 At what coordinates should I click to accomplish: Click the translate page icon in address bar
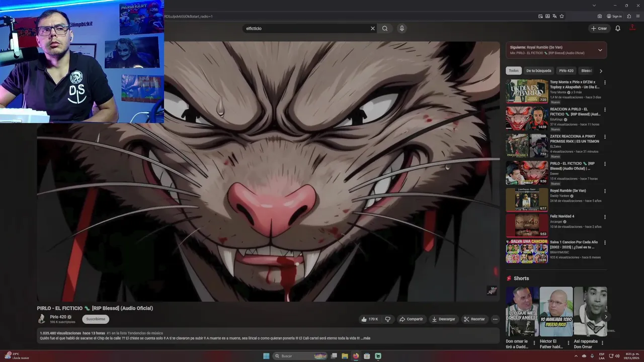(554, 16)
